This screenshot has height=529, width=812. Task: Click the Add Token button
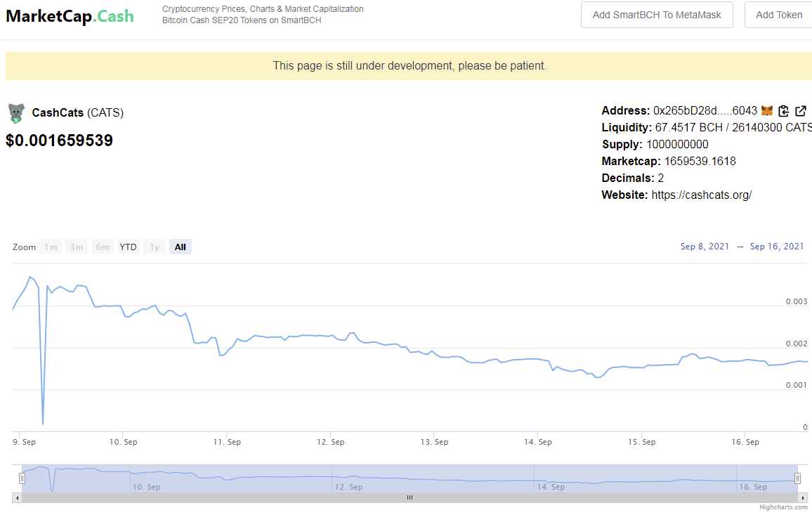[x=778, y=15]
